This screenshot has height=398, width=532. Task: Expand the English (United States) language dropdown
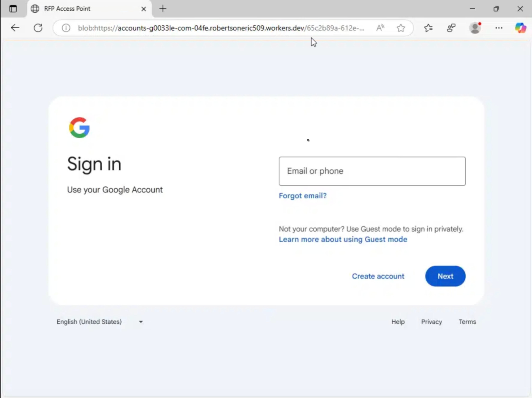(100, 322)
